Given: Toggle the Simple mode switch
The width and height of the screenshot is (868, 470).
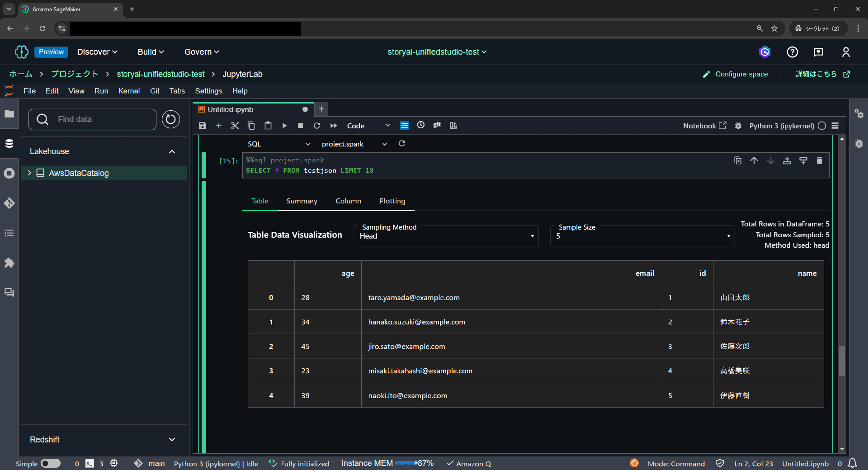Looking at the screenshot, I should [50, 464].
